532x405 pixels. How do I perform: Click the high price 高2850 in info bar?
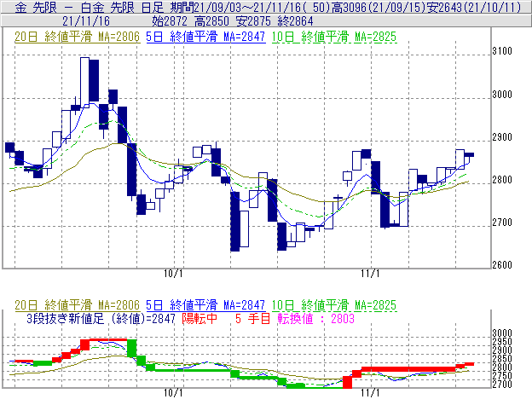[x=211, y=21]
